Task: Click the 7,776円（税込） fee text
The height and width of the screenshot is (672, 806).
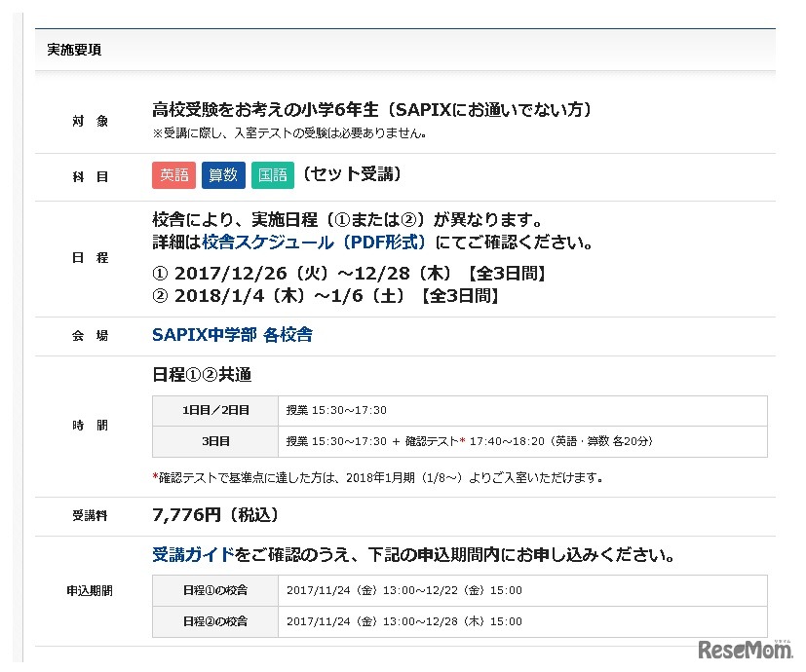Action: click(x=215, y=515)
